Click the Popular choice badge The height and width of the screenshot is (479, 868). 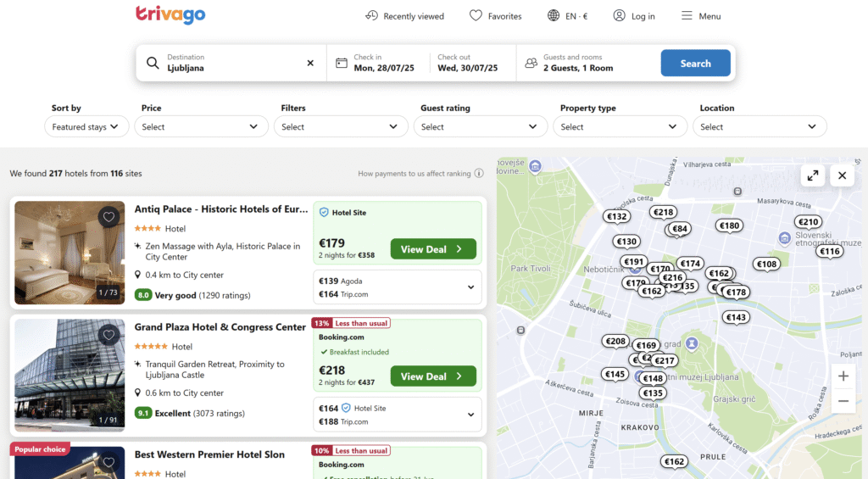pos(40,449)
